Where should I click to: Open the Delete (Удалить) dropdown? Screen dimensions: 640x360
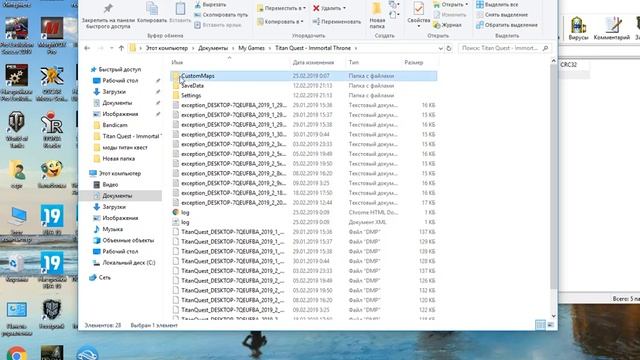[x=329, y=8]
